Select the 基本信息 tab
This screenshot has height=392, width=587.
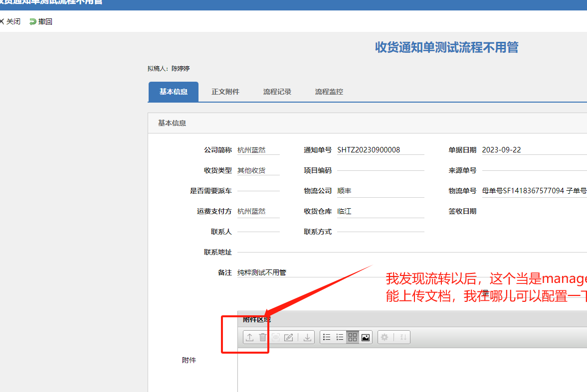pos(174,92)
